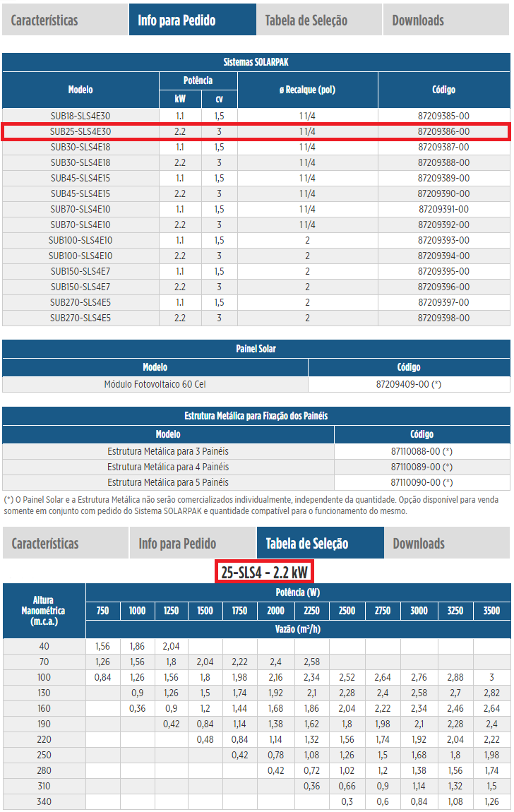Click the Vazão (m³/h) header
The height and width of the screenshot is (812, 514).
[x=298, y=629]
